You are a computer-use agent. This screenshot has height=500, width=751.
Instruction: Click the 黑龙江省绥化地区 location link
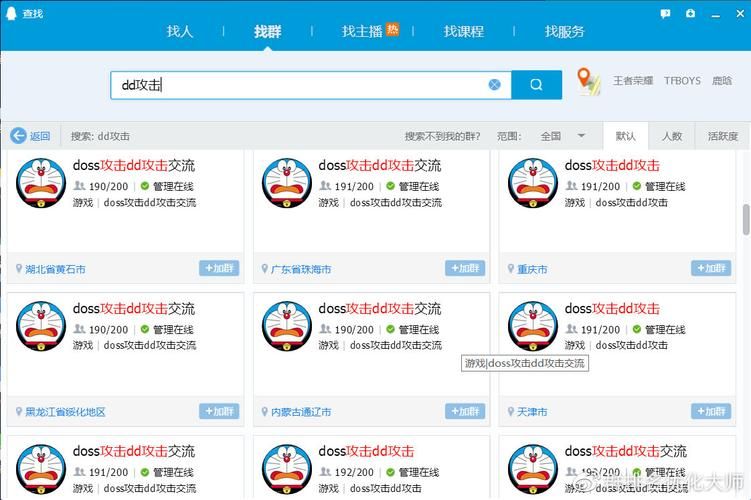coord(65,412)
